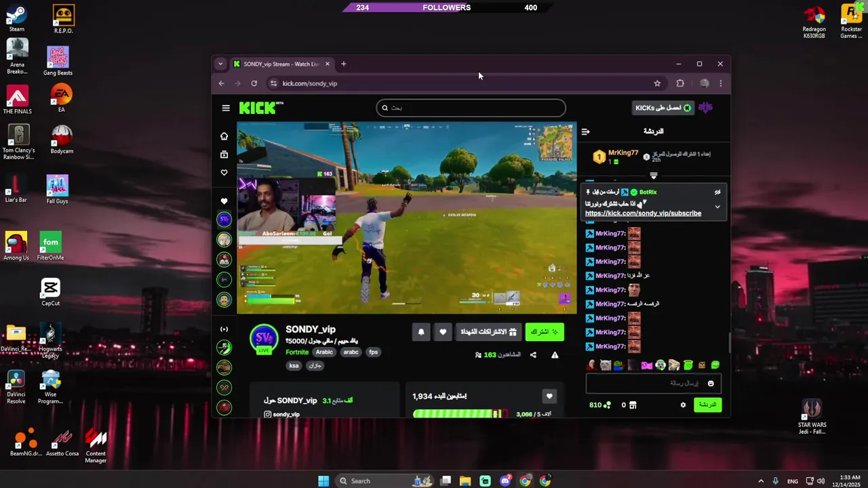This screenshot has height=488, width=868.
Task: Select the Fortnite category link
Action: [x=297, y=352]
